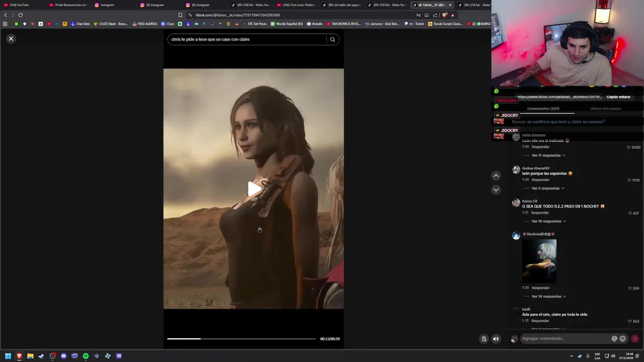Open CS:GO Stash bookmark
644x362 pixels.
coord(111,24)
